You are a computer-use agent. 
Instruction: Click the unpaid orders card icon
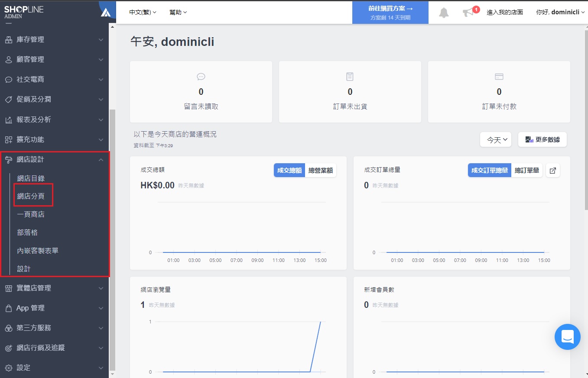[499, 77]
